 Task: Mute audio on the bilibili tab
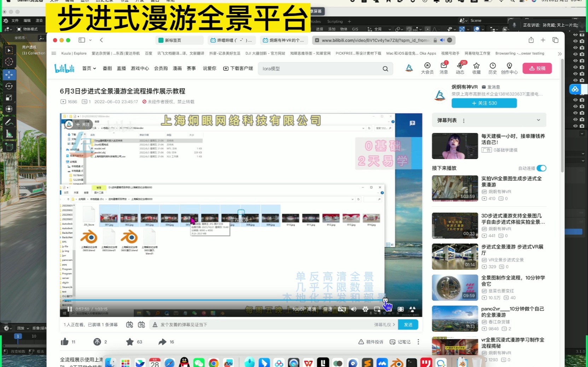(442, 40)
